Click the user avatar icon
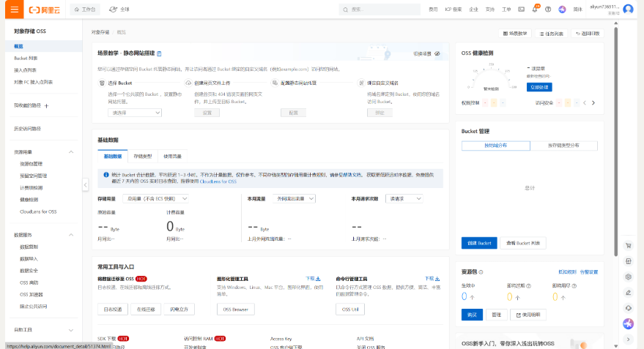The height and width of the screenshot is (349, 644). tap(628, 9)
